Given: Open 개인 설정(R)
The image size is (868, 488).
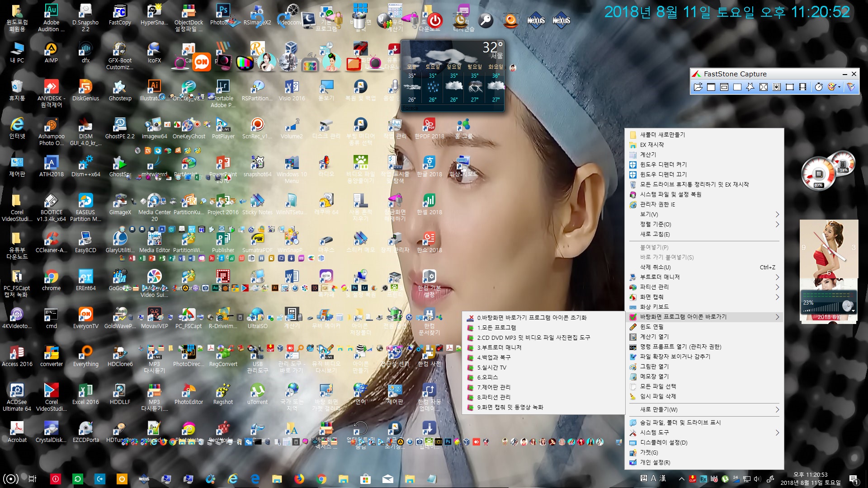Looking at the screenshot, I should pos(704,462).
